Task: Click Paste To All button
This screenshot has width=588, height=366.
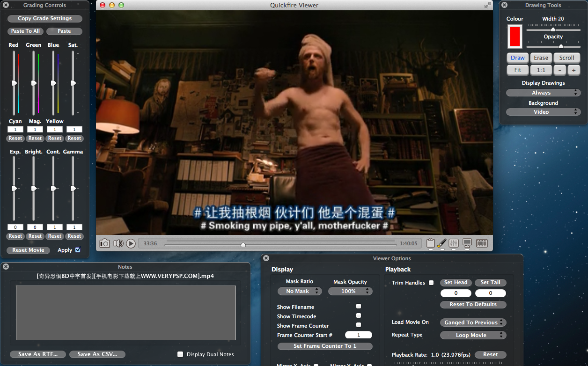Action: (25, 31)
